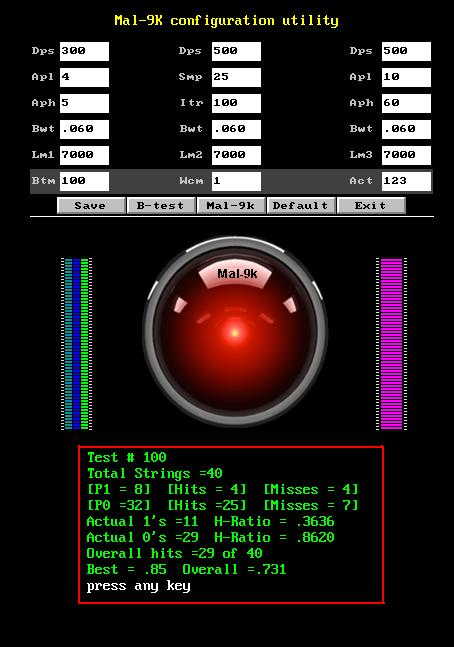Click the 'Total Strings =40' line

click(x=155, y=473)
